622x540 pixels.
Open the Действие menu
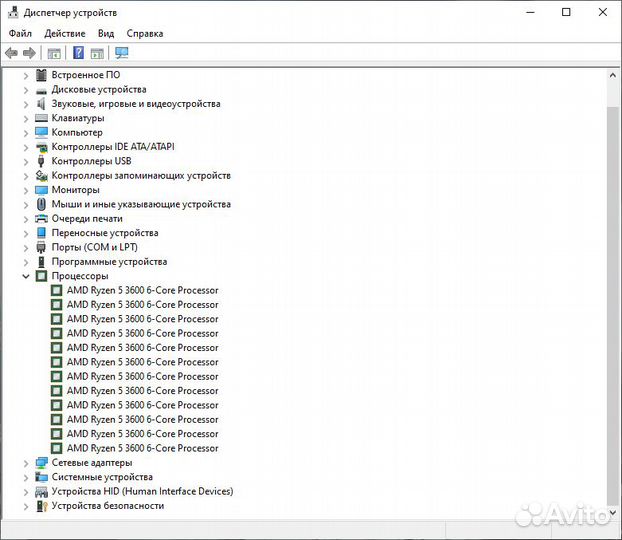65,33
